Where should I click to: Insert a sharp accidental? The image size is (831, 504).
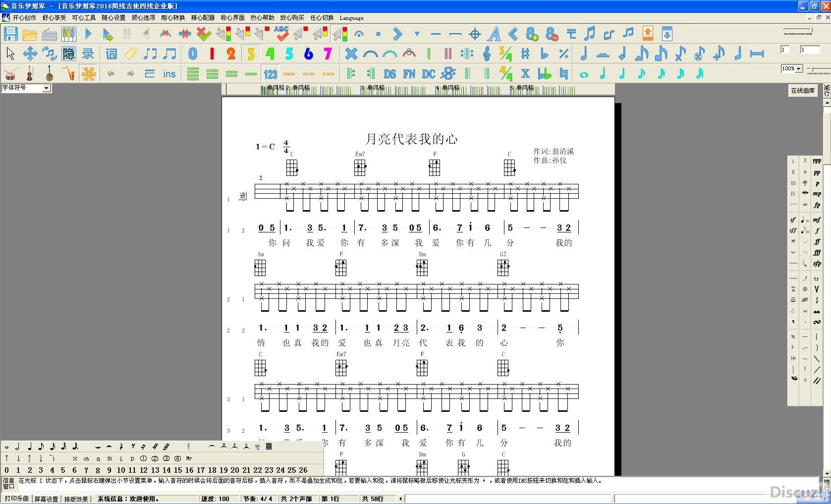click(525, 54)
